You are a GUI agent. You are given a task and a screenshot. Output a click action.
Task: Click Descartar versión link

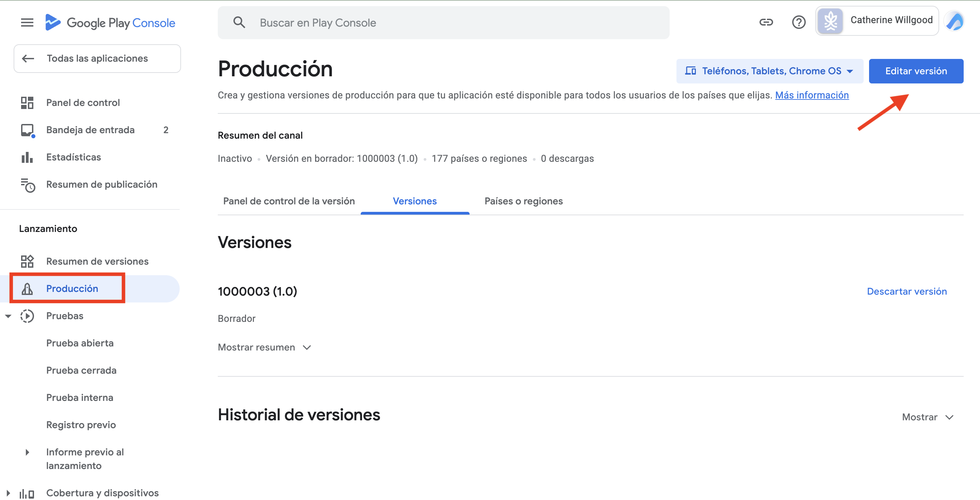pyautogui.click(x=907, y=291)
